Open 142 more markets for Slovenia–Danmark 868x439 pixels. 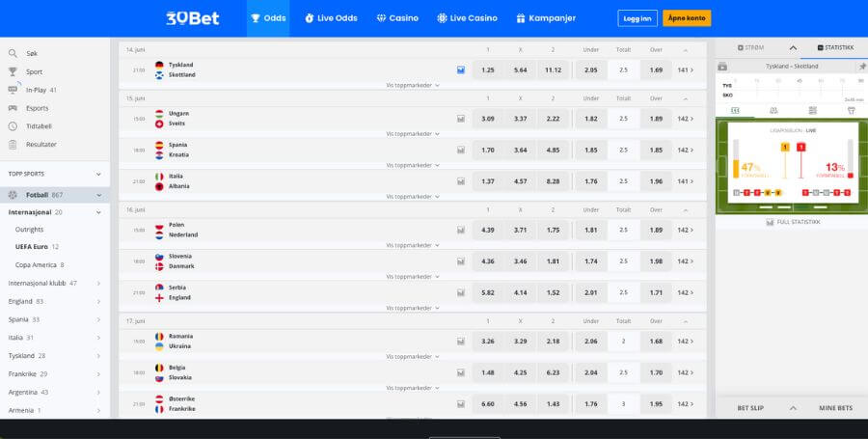click(x=686, y=261)
